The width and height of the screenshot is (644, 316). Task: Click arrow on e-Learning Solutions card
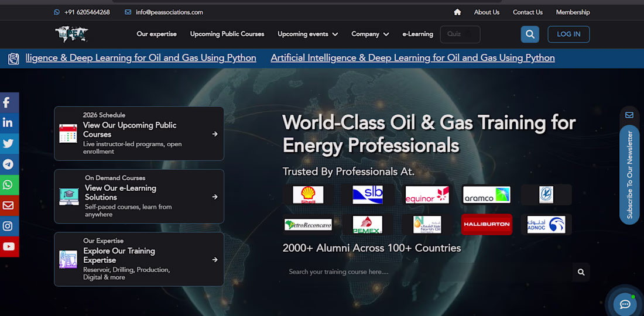click(215, 197)
